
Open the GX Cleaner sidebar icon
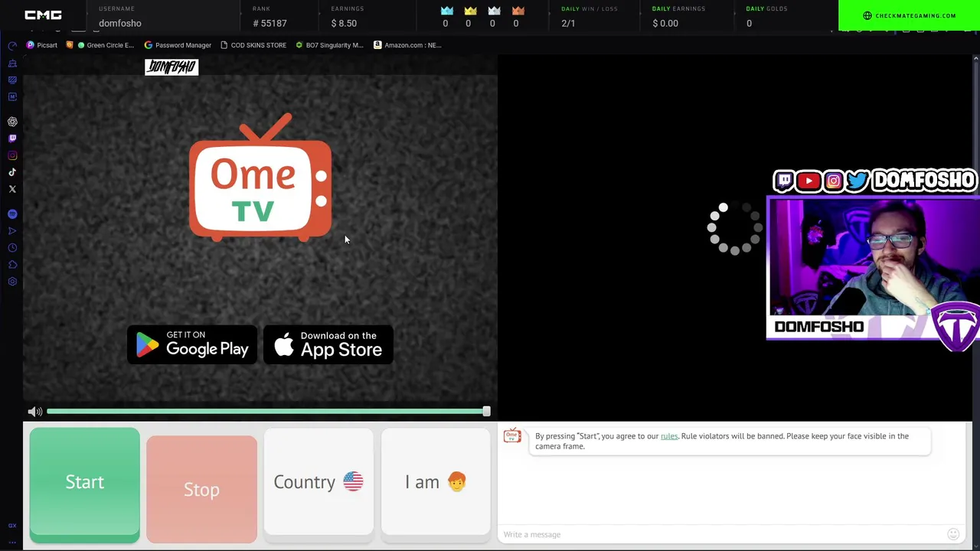(12, 63)
